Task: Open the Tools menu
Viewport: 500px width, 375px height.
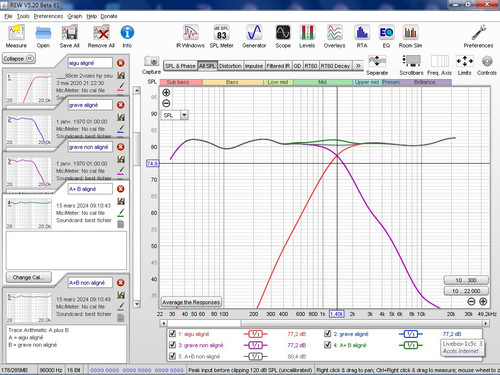Action: 23,16
